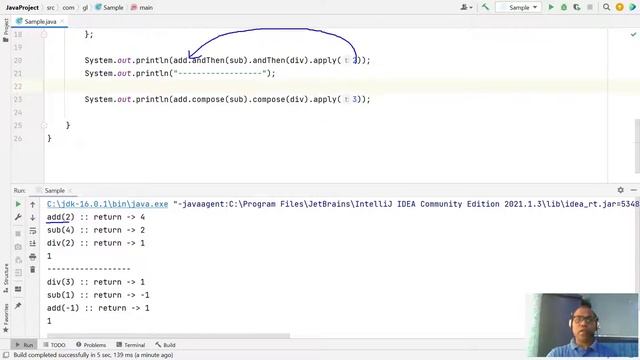Click the wrench icon in Run panel

click(x=18, y=217)
